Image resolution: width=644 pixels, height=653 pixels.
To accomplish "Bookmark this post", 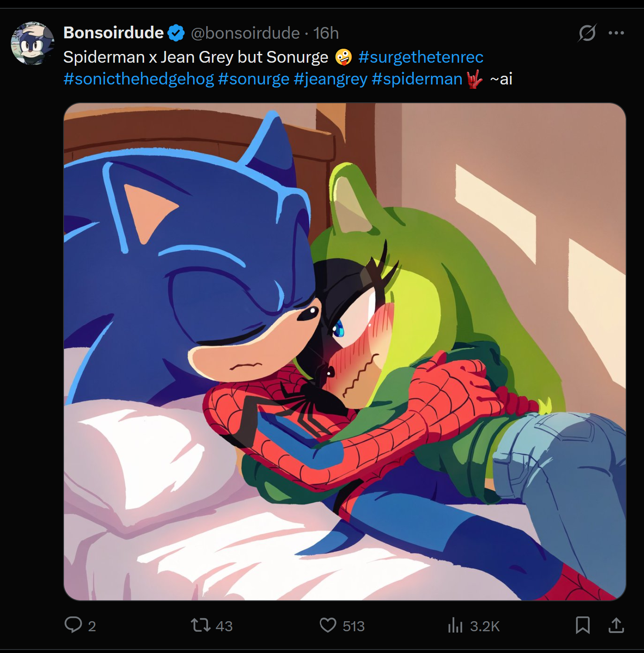I will (x=583, y=625).
